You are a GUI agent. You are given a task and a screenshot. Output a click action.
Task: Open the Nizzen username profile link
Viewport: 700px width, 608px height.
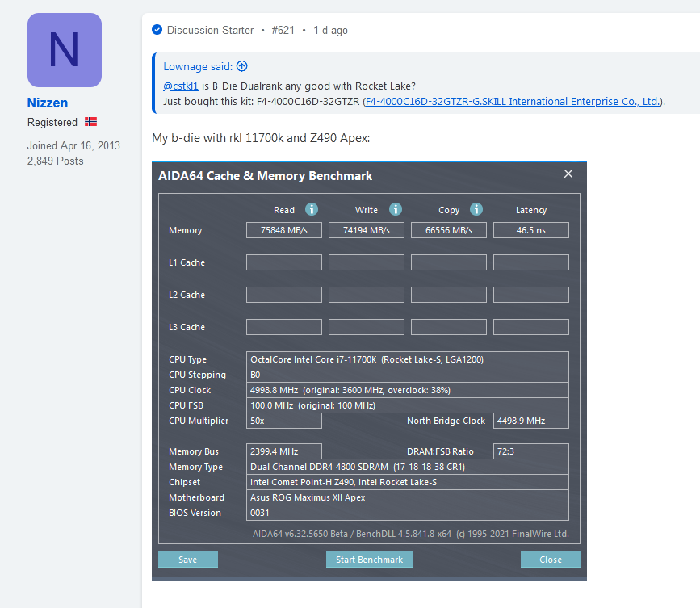coord(48,103)
